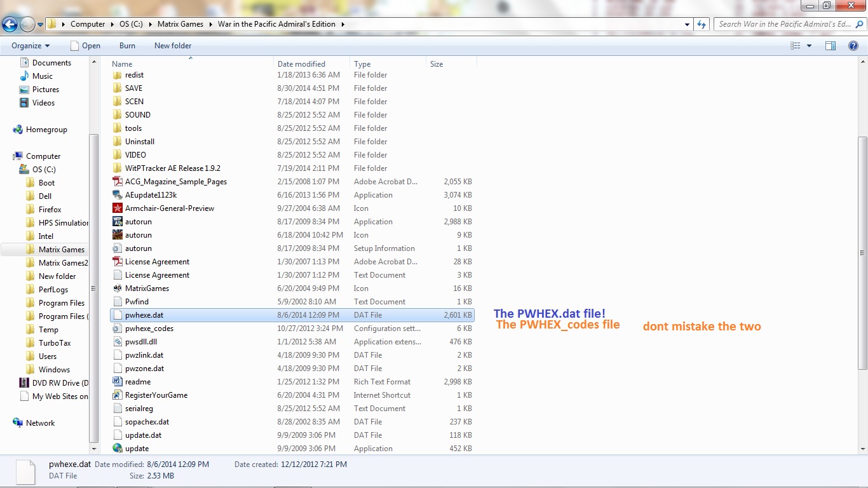Image resolution: width=868 pixels, height=488 pixels.
Task: Select the Matrix Games2 folder in sidebar
Action: coord(57,263)
